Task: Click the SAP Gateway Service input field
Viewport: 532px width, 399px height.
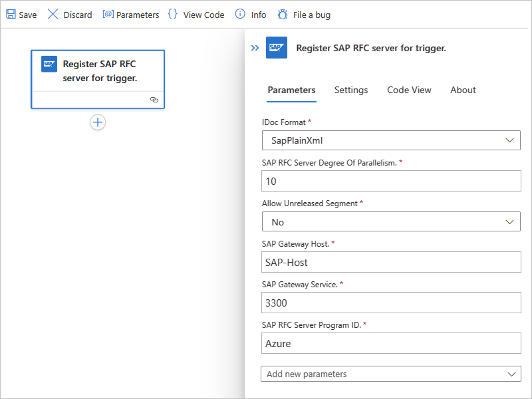Action: 391,303
